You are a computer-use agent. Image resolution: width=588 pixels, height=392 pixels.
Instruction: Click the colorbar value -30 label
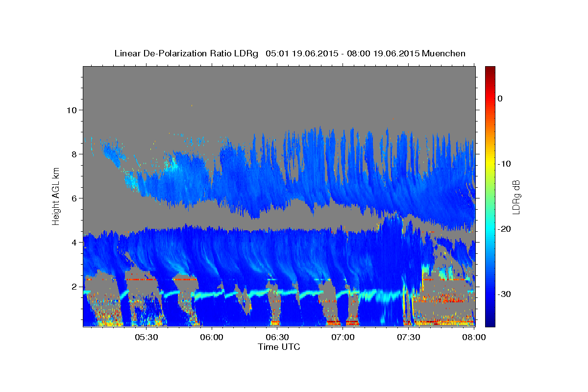pyautogui.click(x=504, y=294)
